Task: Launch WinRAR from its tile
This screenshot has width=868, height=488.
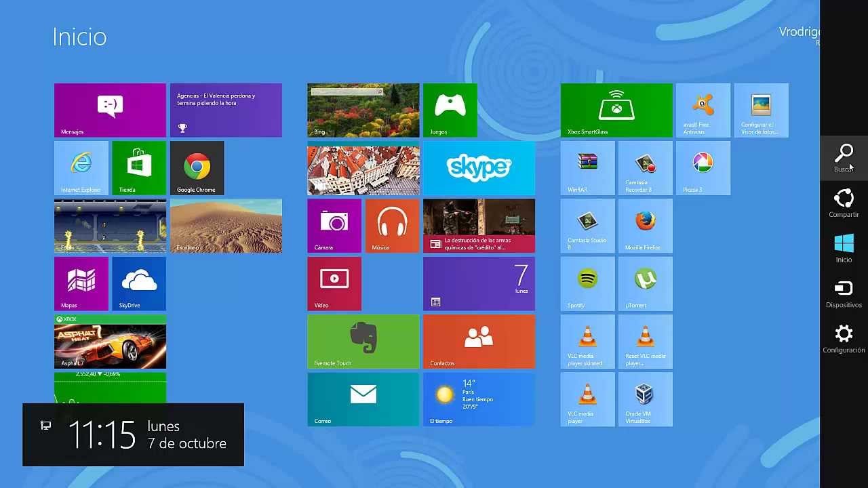Action: (x=588, y=168)
